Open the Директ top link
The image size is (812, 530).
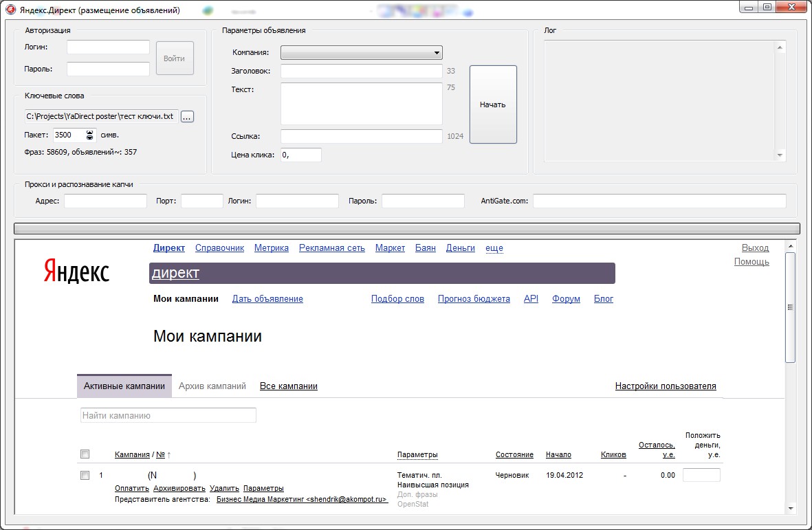click(x=169, y=248)
